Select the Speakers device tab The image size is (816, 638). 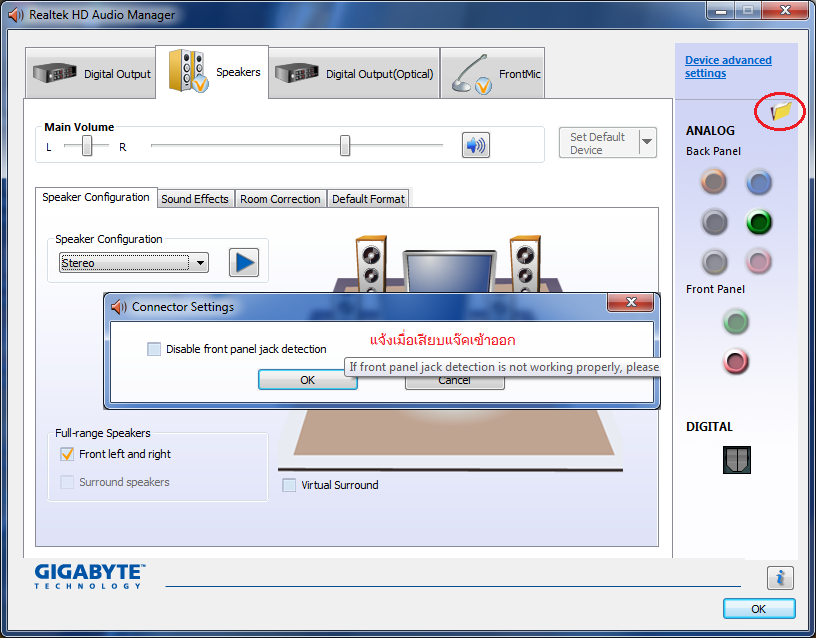point(212,71)
